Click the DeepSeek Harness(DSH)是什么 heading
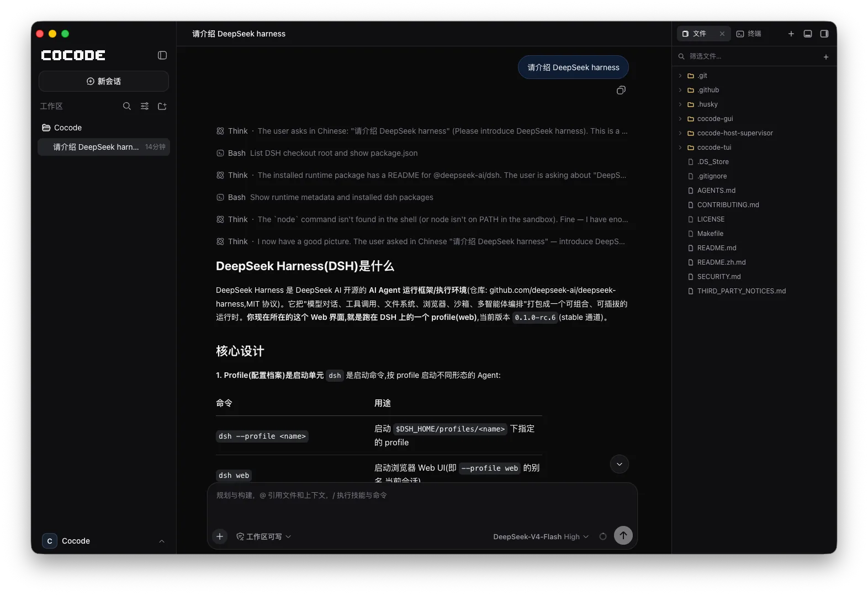Screen dimensions: 868x595 coord(305,266)
